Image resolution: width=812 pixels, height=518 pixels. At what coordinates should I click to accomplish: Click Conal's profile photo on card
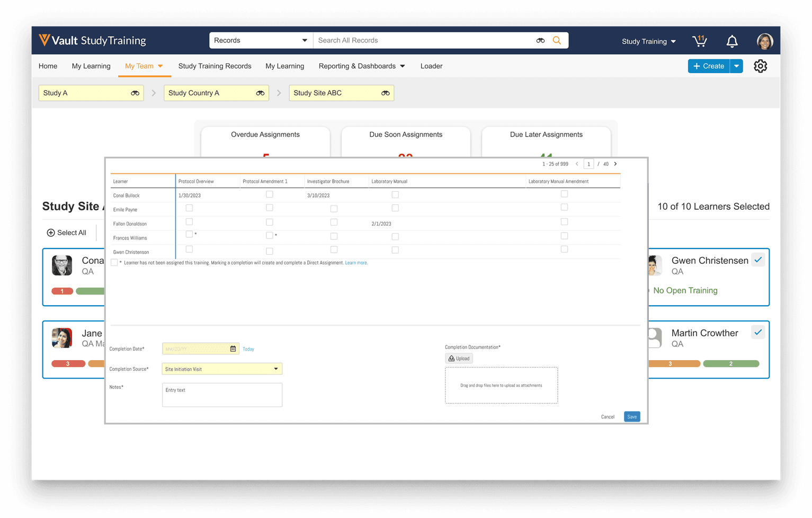(62, 265)
